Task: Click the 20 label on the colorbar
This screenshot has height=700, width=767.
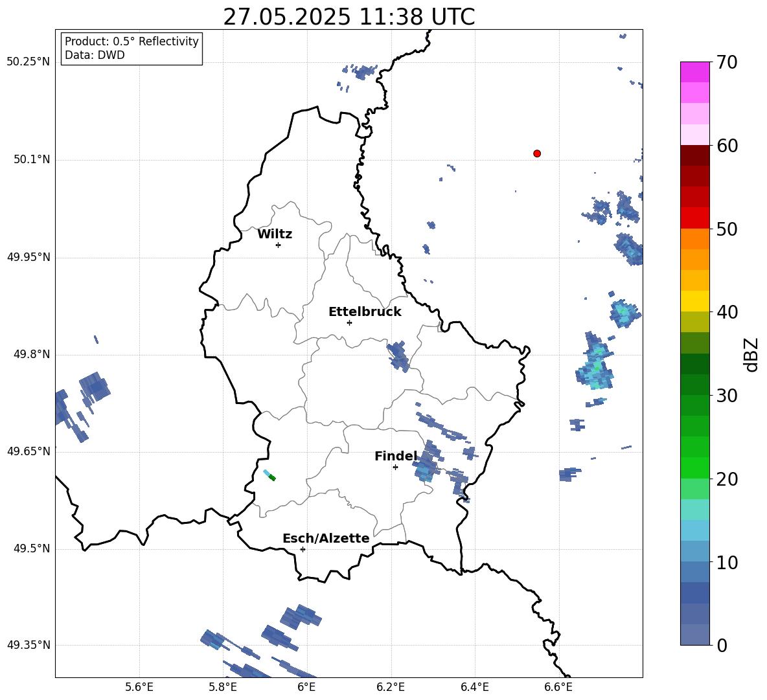Action: pos(727,479)
